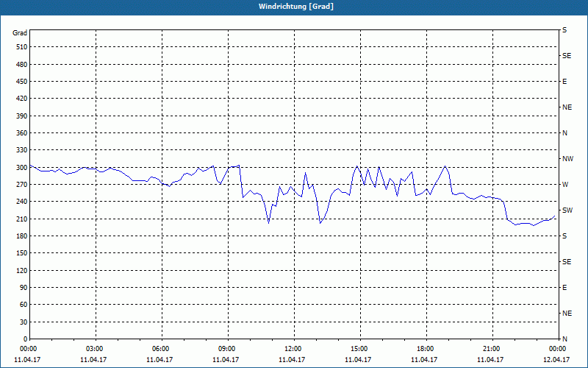The image size is (588, 368).
Task: Click the "Grad" unit label on the axis
Action: (x=20, y=33)
